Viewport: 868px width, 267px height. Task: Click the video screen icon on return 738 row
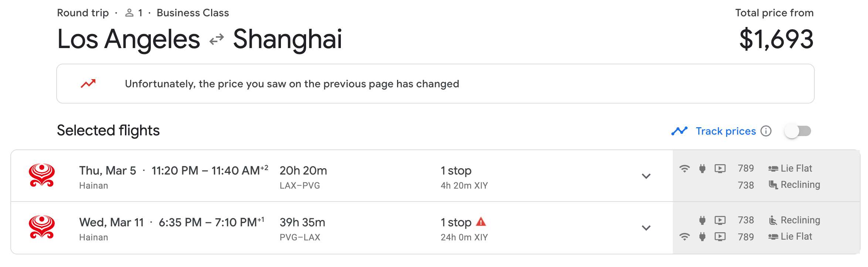coord(720,220)
